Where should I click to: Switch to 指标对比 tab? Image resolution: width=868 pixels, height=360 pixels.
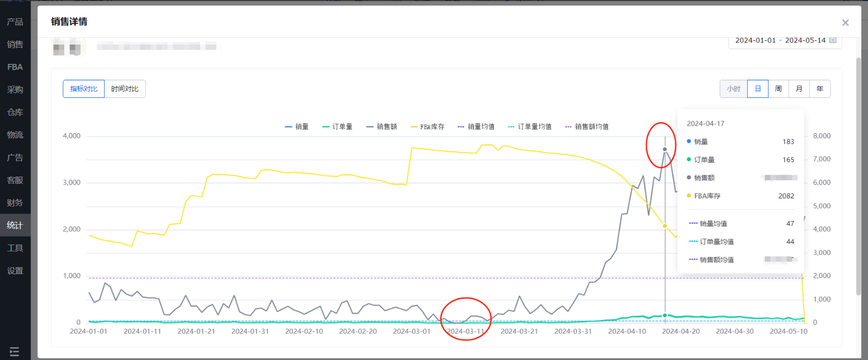coord(83,89)
